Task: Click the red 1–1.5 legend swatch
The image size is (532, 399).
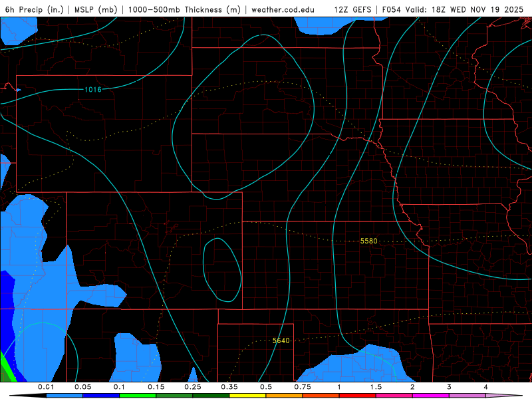Action: pyautogui.click(x=358, y=396)
